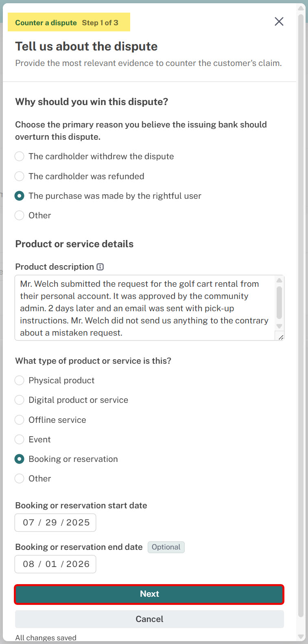Screen dimensions: 308x644
Task: Click the Product description text area
Action: (145, 308)
